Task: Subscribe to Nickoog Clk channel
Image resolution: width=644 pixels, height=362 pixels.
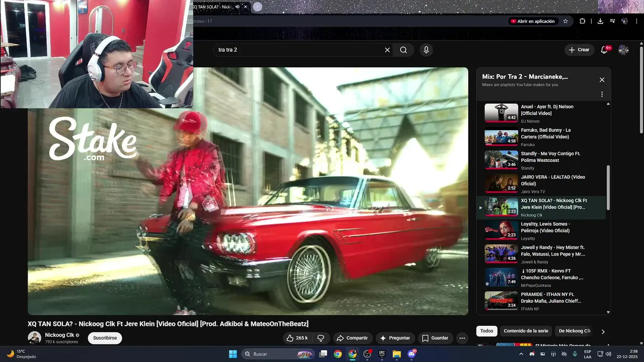Action: coord(105,338)
